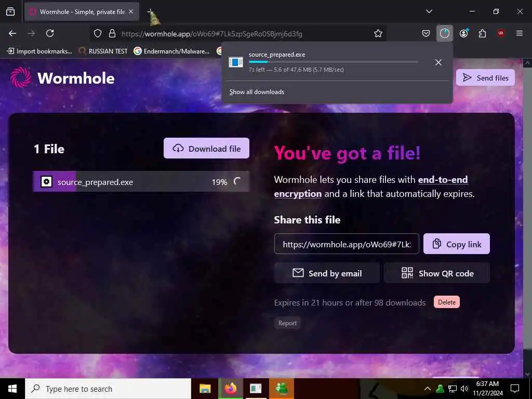Click the share link text field

347,244
